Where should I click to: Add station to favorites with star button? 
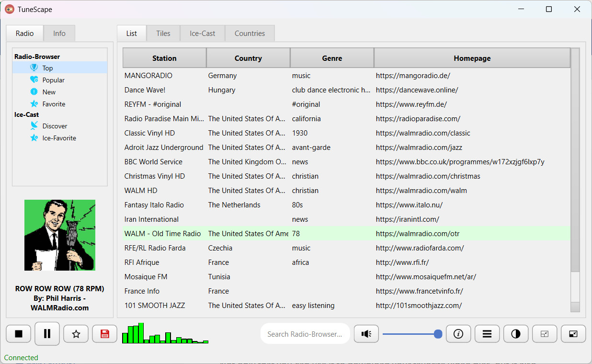76,334
